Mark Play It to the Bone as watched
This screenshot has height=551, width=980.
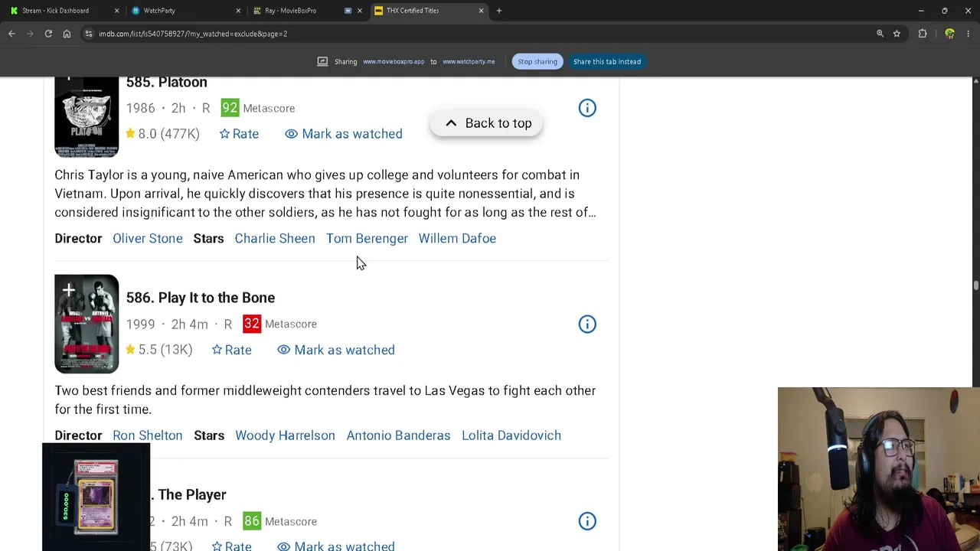tap(336, 350)
